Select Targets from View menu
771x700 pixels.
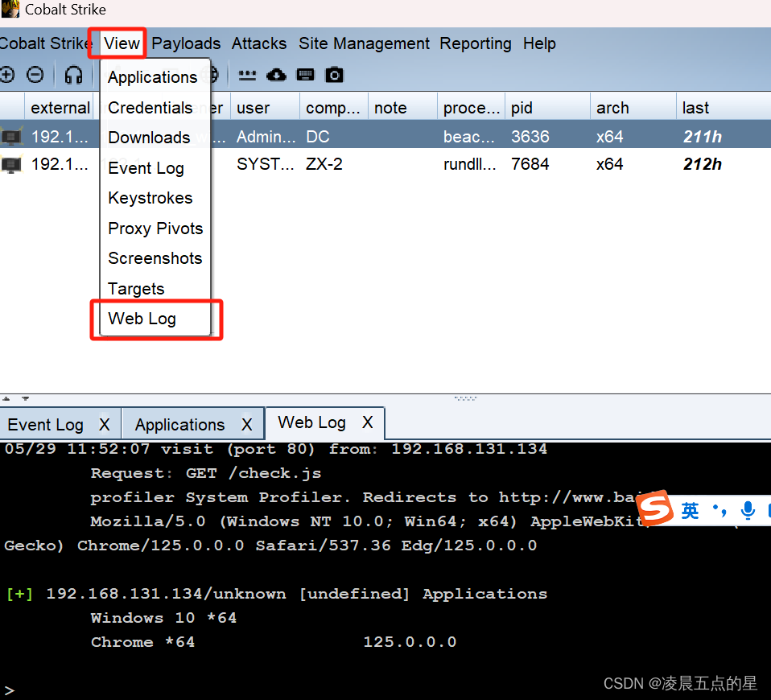tap(155, 289)
